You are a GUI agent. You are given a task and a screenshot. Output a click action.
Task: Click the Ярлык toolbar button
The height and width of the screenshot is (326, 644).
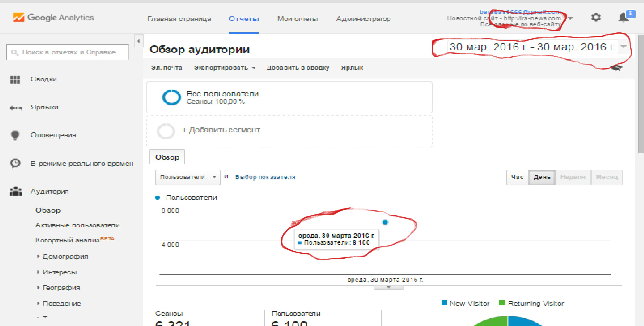(352, 68)
